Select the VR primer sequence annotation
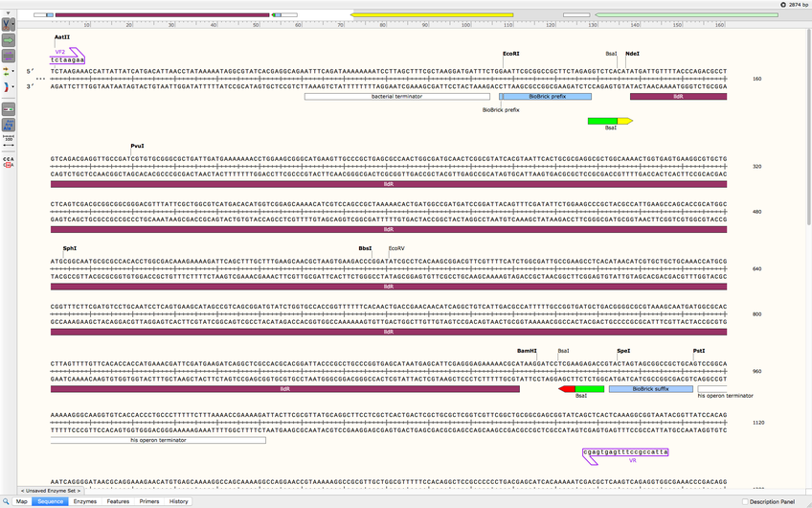The height and width of the screenshot is (508, 812). 626,451
